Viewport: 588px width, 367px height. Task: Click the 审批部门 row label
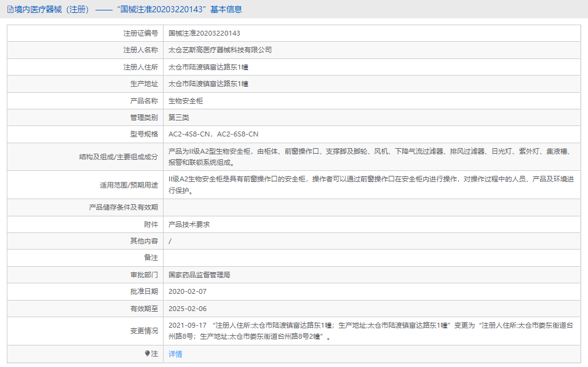pyautogui.click(x=141, y=274)
